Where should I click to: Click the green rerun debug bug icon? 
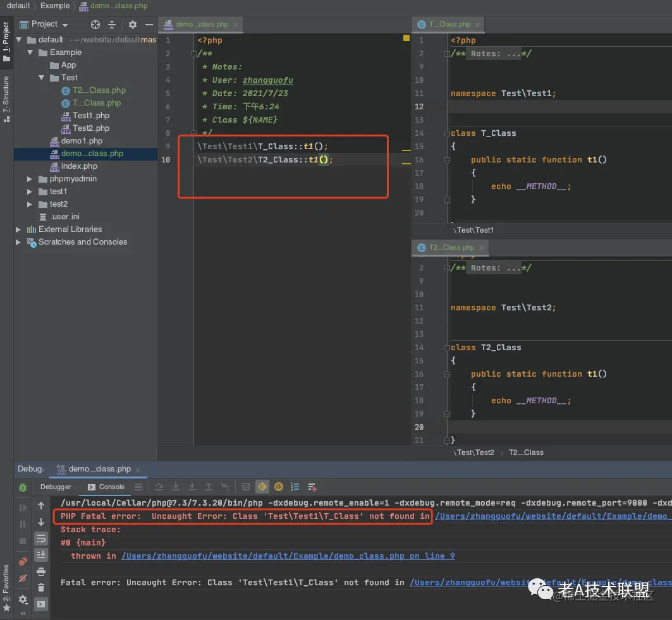coord(23,487)
